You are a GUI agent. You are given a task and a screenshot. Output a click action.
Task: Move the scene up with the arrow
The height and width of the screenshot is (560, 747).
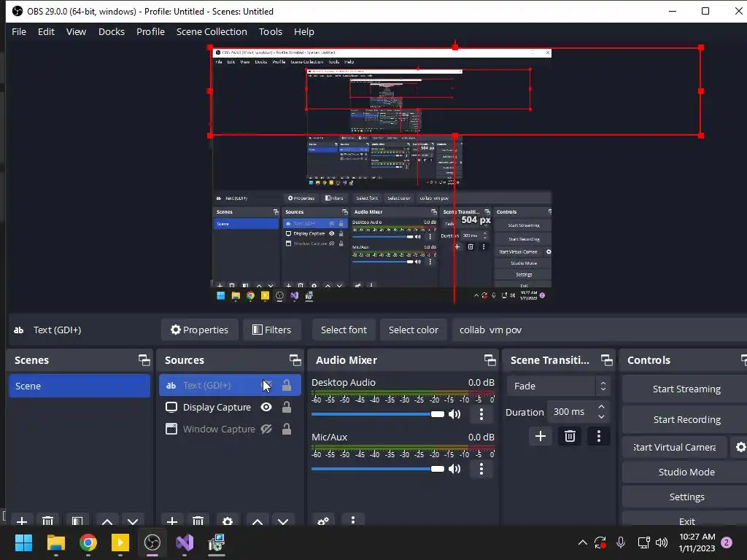click(x=107, y=521)
